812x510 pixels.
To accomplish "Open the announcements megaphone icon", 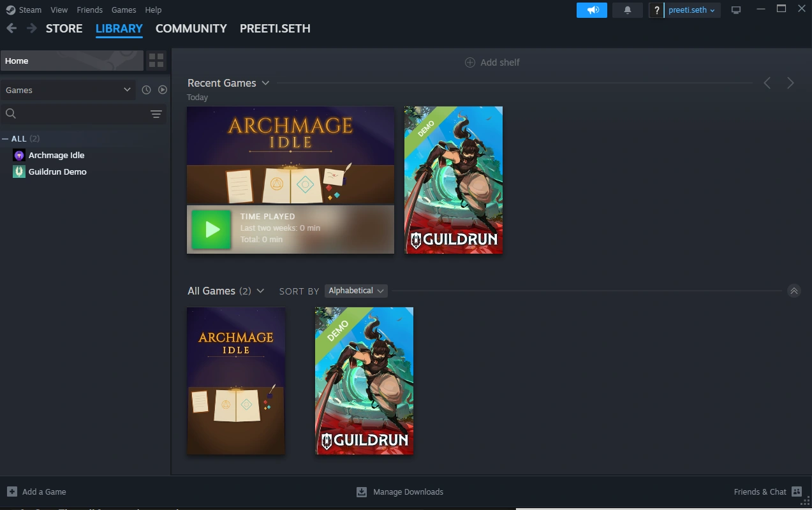I will 592,10.
